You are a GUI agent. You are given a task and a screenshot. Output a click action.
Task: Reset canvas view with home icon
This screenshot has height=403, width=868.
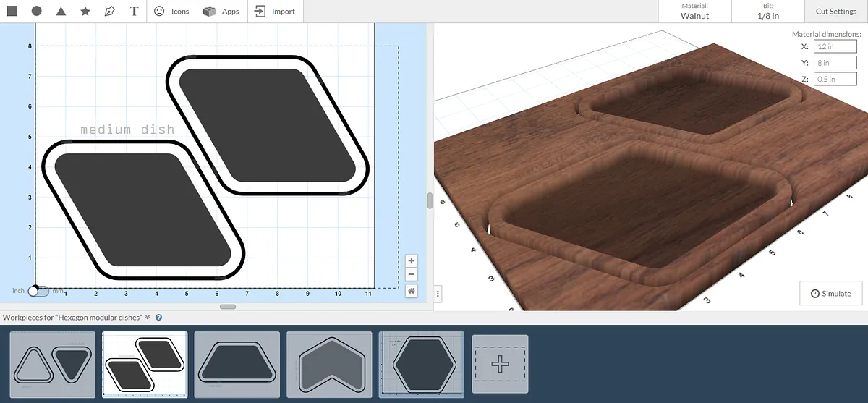point(411,291)
